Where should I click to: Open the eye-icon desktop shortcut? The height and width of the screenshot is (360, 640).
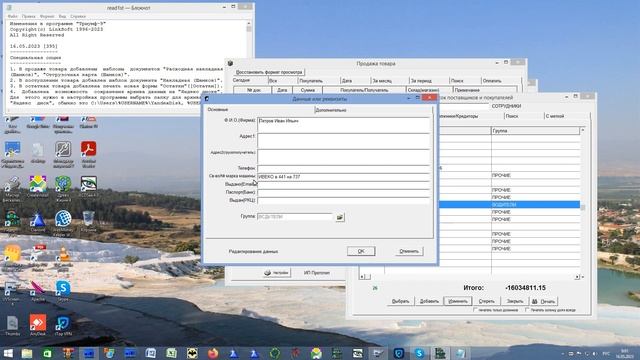pos(89,184)
